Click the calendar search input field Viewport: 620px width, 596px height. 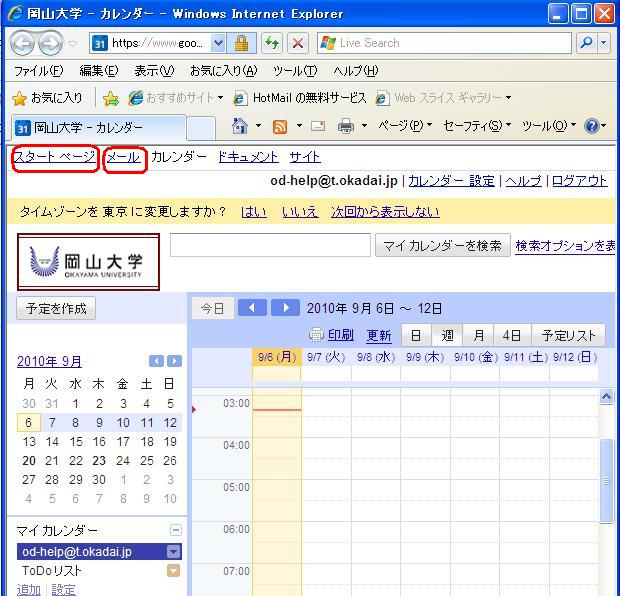270,245
